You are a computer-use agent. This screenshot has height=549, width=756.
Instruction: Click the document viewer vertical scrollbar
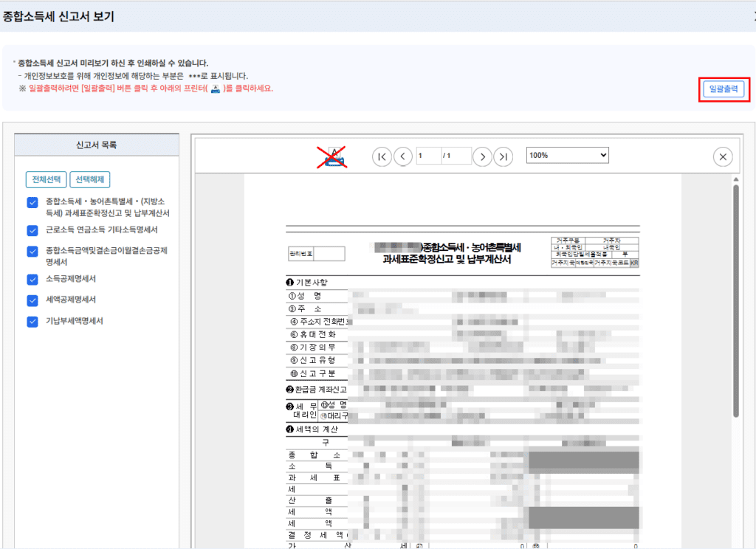pyautogui.click(x=735, y=295)
